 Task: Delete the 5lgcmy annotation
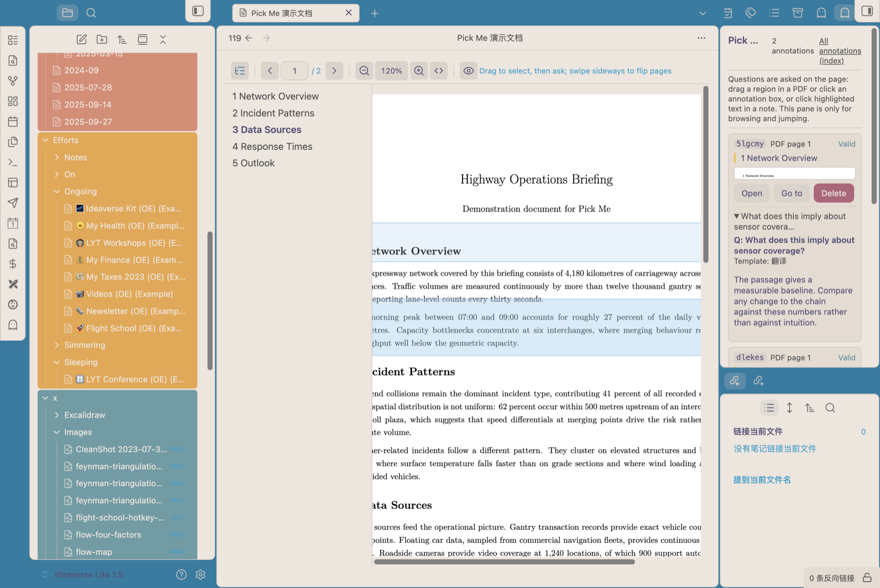834,193
